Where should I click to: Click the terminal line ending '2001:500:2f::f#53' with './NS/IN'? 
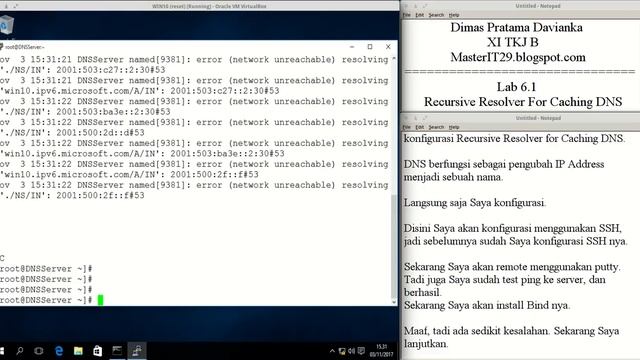(72, 196)
